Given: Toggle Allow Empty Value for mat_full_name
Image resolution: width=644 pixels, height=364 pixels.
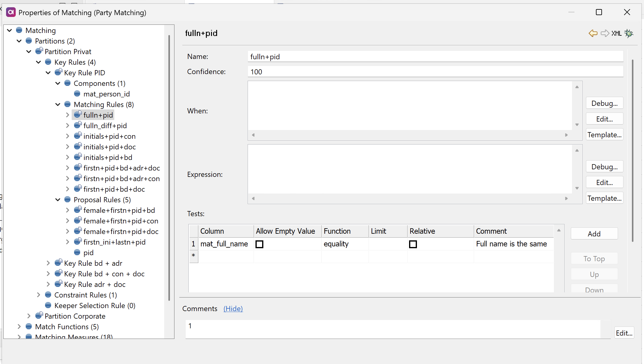Looking at the screenshot, I should pyautogui.click(x=259, y=244).
